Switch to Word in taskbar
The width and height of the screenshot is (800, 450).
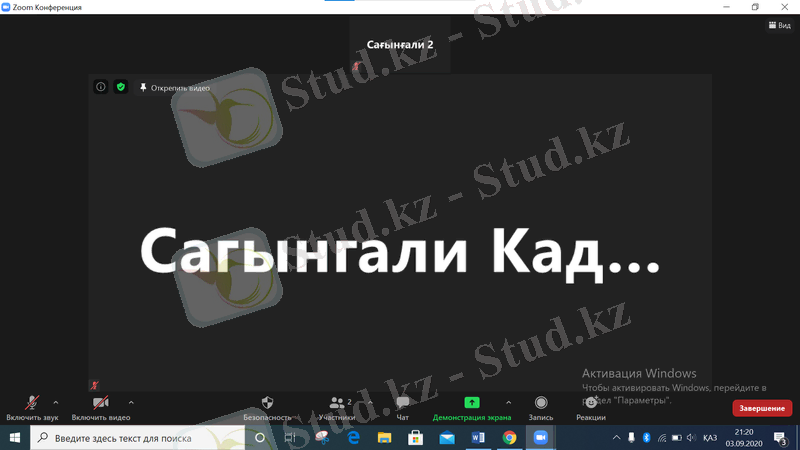pyautogui.click(x=478, y=438)
